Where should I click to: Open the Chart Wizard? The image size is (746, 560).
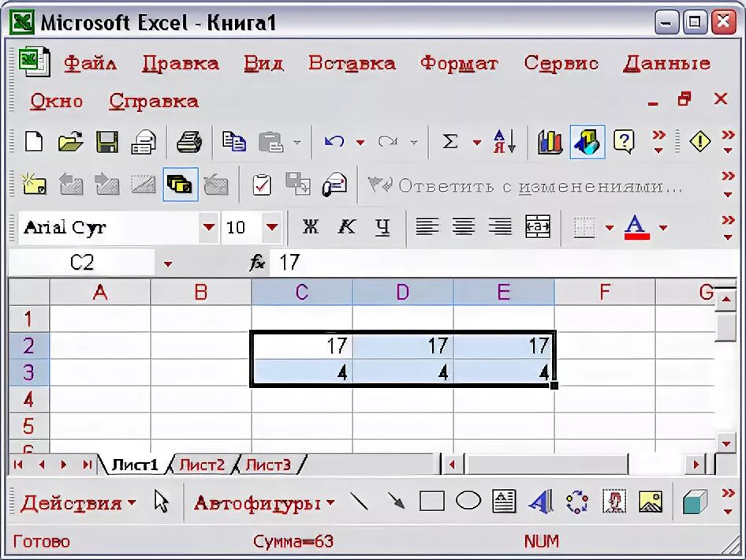pos(550,142)
